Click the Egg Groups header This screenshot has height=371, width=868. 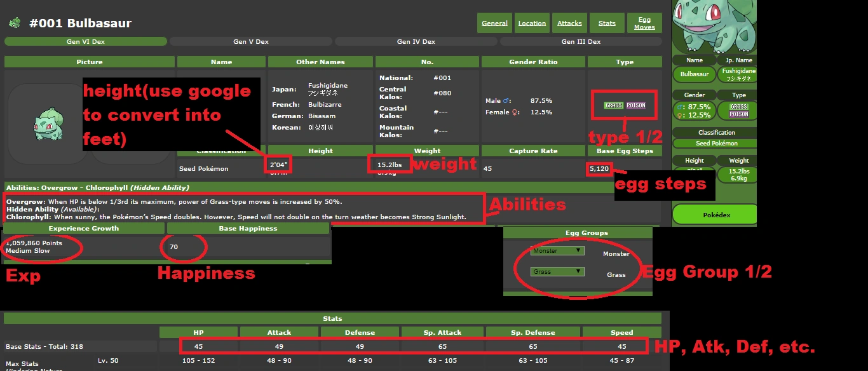pyautogui.click(x=586, y=233)
